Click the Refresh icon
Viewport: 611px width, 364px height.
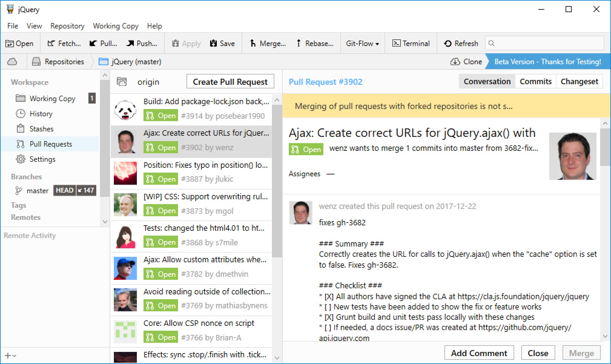[448, 44]
